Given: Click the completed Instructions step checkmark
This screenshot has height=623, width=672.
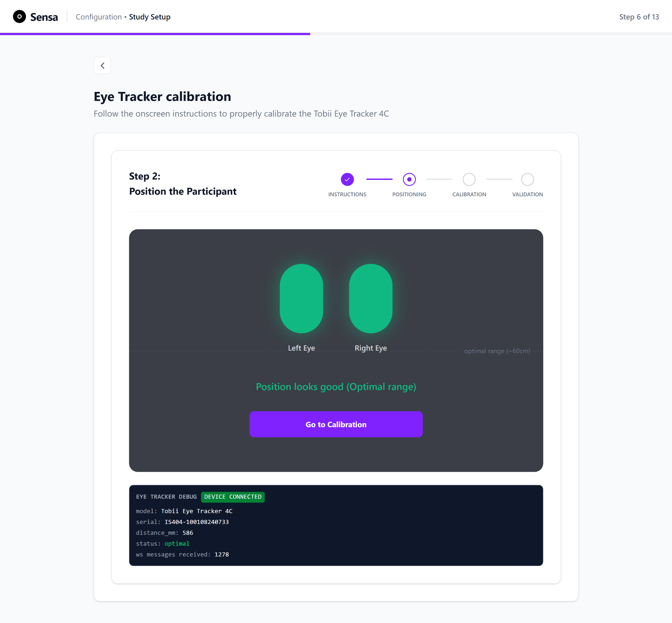Looking at the screenshot, I should click(x=347, y=179).
